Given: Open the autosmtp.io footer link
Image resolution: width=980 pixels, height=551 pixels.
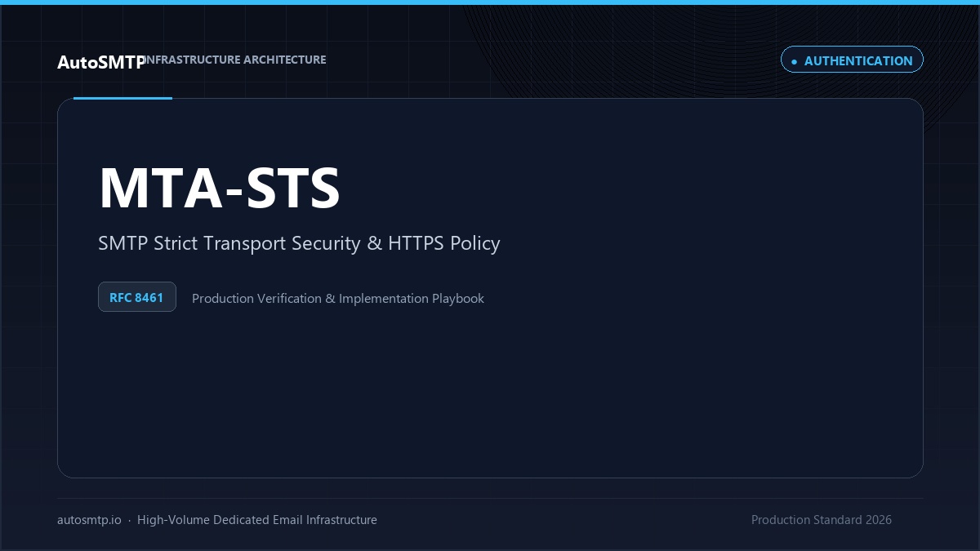Looking at the screenshot, I should 89,520.
